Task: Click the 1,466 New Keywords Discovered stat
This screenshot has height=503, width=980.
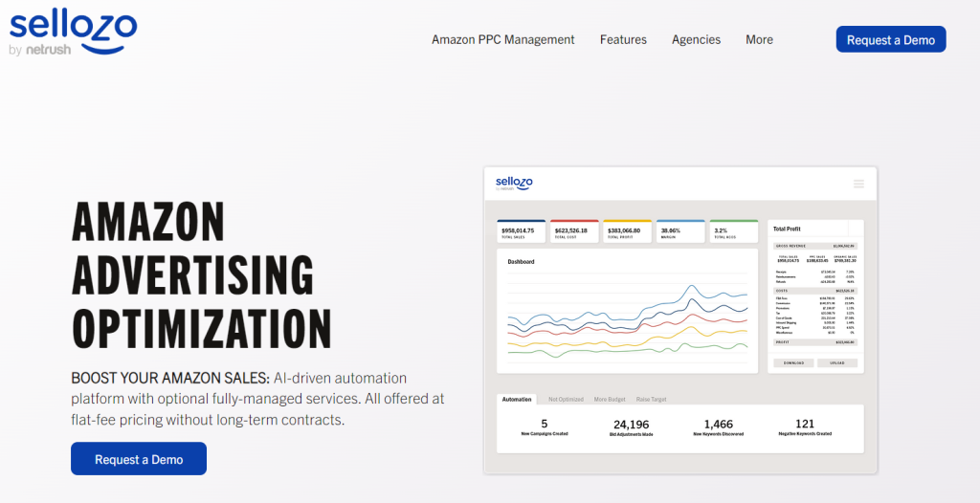Action: pos(718,427)
